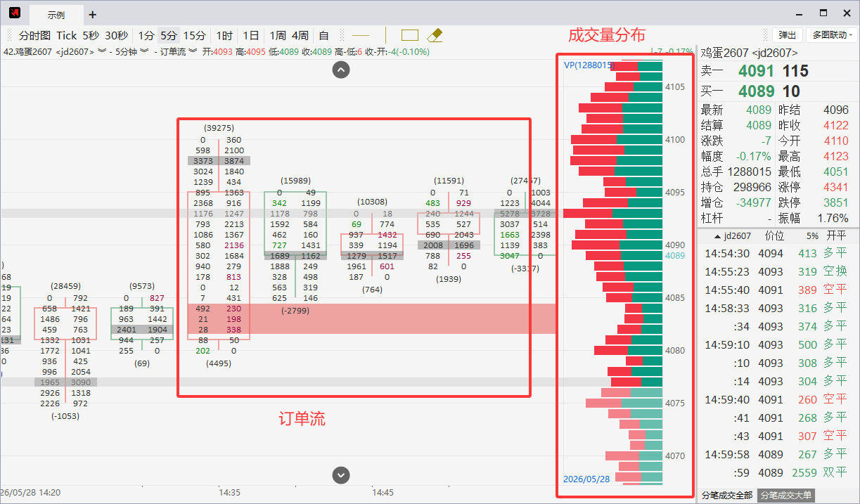Click the 14:45 time axis label

point(383,493)
